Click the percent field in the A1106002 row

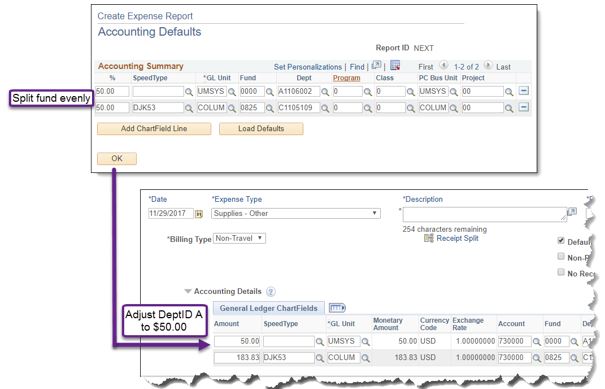[112, 91]
